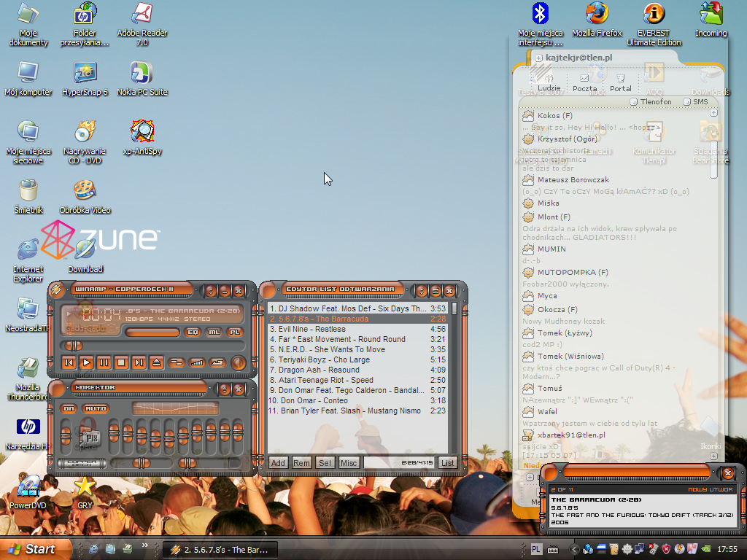Open the Obróbka Video desktop icon
747x560 pixels.
(x=85, y=197)
